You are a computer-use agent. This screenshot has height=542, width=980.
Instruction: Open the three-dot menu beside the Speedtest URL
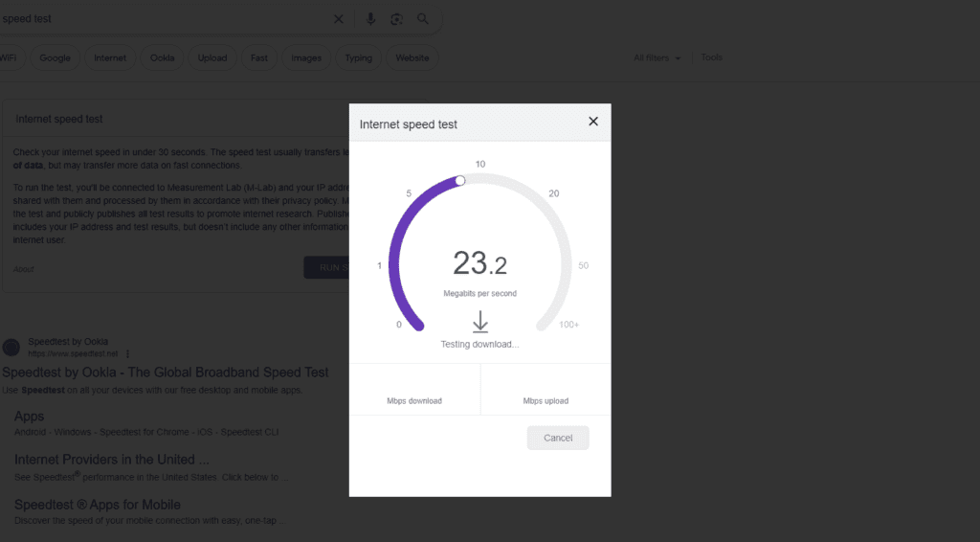tap(127, 353)
